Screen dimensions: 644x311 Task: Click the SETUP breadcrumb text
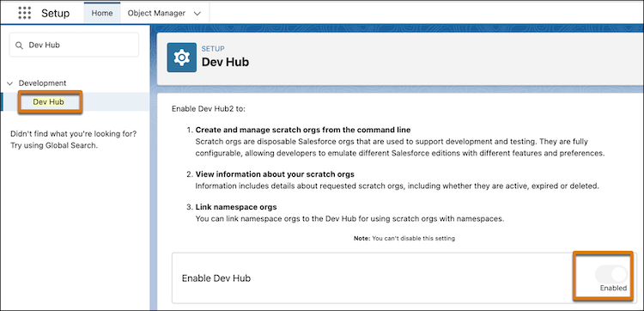point(213,49)
